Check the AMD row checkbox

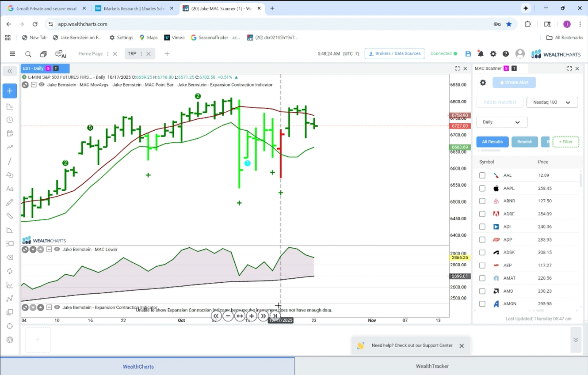[482, 291]
